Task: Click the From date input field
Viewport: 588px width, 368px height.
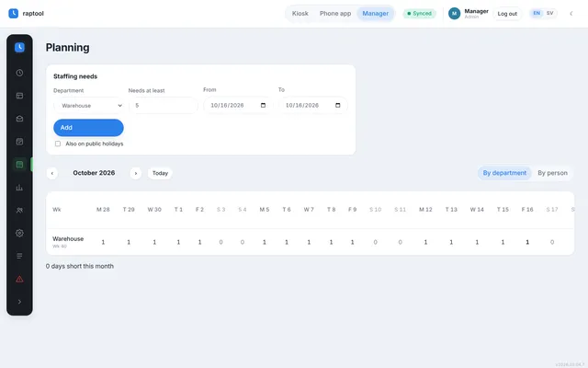Action: point(239,105)
